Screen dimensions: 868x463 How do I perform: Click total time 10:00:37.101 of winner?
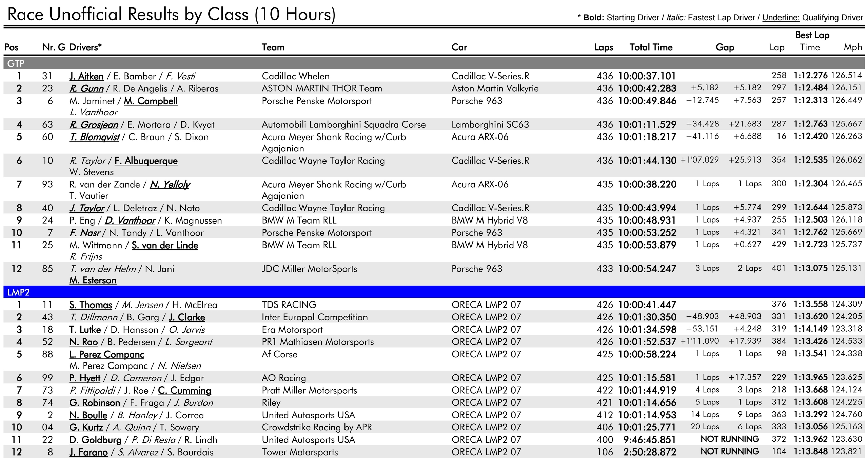point(647,76)
